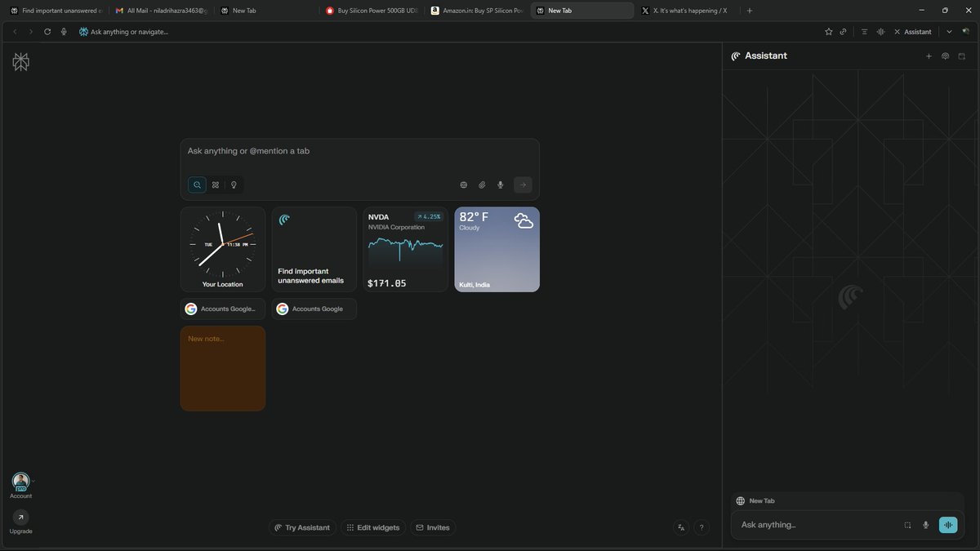Click the New Tab context chip in Assistant
The width and height of the screenshot is (980, 551).
755,501
